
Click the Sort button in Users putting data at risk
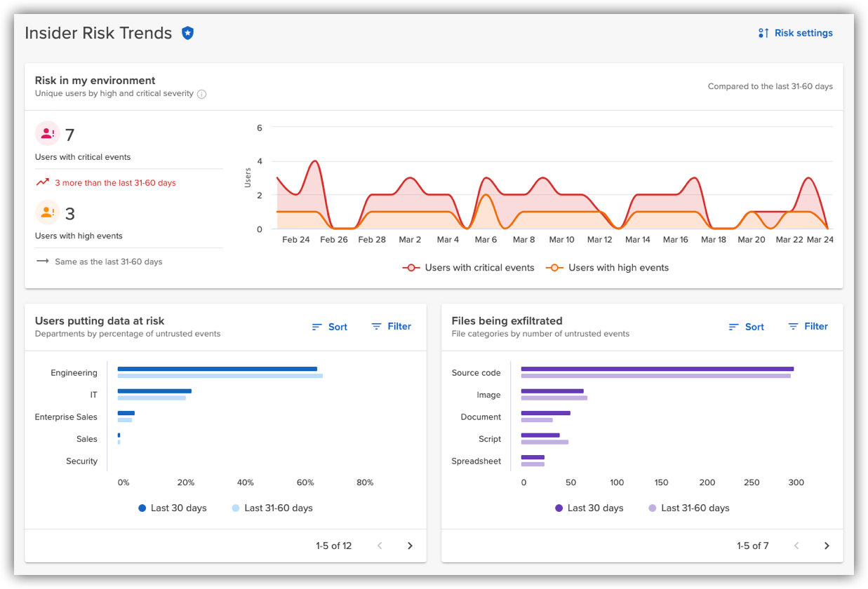(329, 326)
